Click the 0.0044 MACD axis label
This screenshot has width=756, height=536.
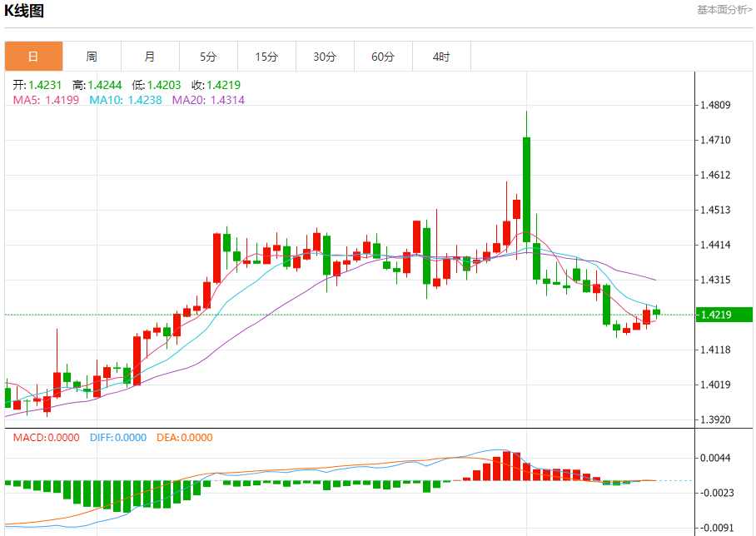[715, 458]
